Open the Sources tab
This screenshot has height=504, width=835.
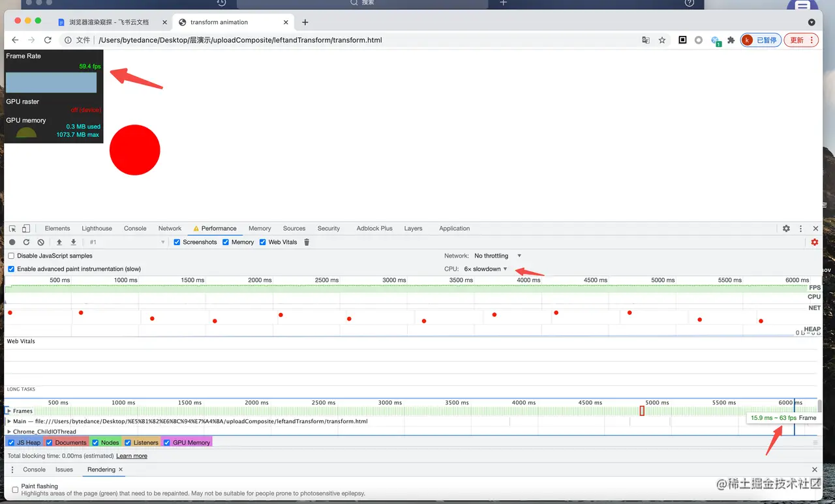coord(294,229)
